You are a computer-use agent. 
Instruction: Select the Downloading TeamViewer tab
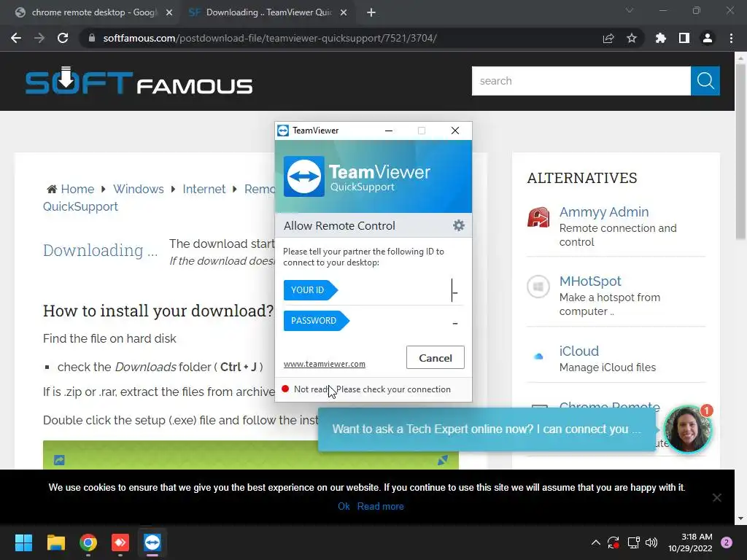268,12
